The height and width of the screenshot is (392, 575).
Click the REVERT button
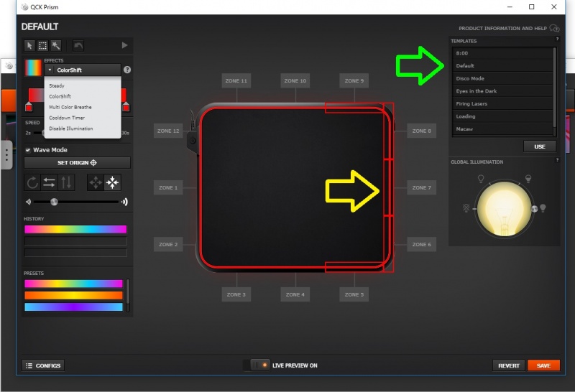[x=509, y=365]
